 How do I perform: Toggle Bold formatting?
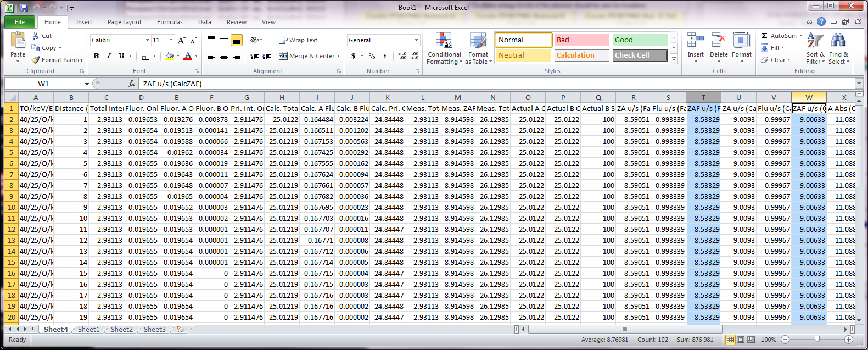(96, 56)
